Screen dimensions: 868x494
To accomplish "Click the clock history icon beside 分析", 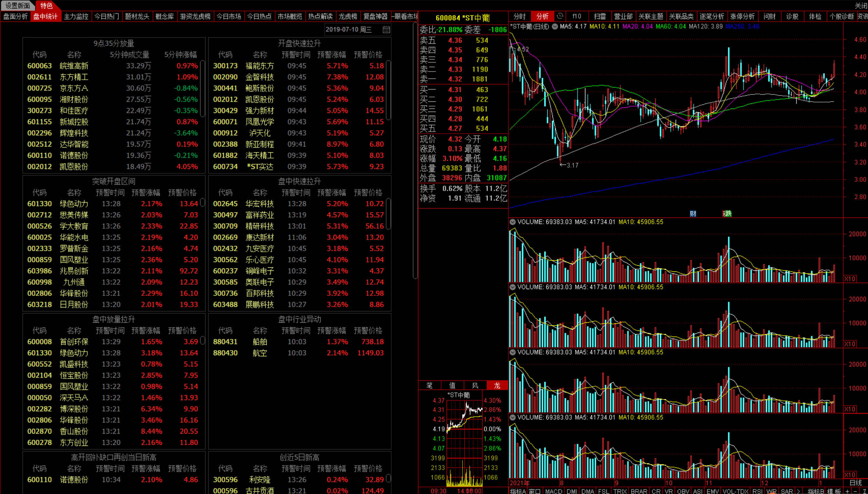I will 560,16.
